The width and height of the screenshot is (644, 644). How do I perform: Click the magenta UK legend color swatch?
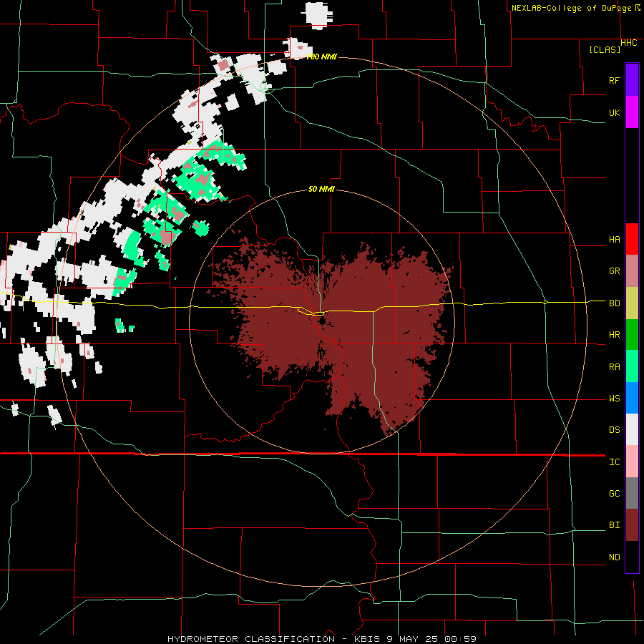pyautogui.click(x=632, y=112)
